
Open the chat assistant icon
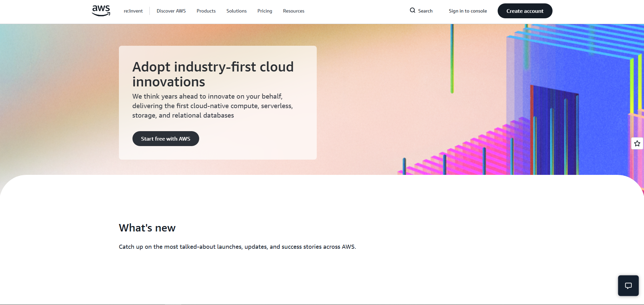pyautogui.click(x=628, y=286)
